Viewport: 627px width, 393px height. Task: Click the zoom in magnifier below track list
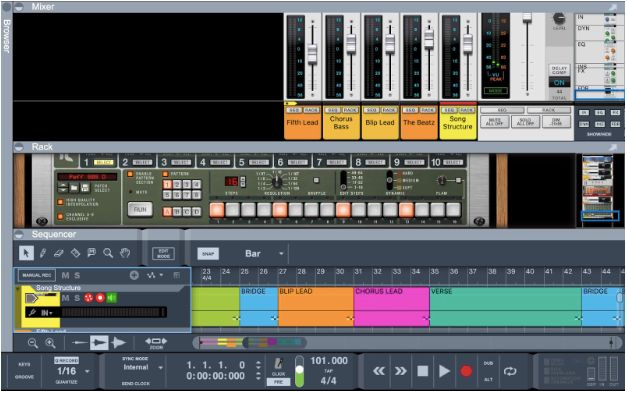coord(50,343)
